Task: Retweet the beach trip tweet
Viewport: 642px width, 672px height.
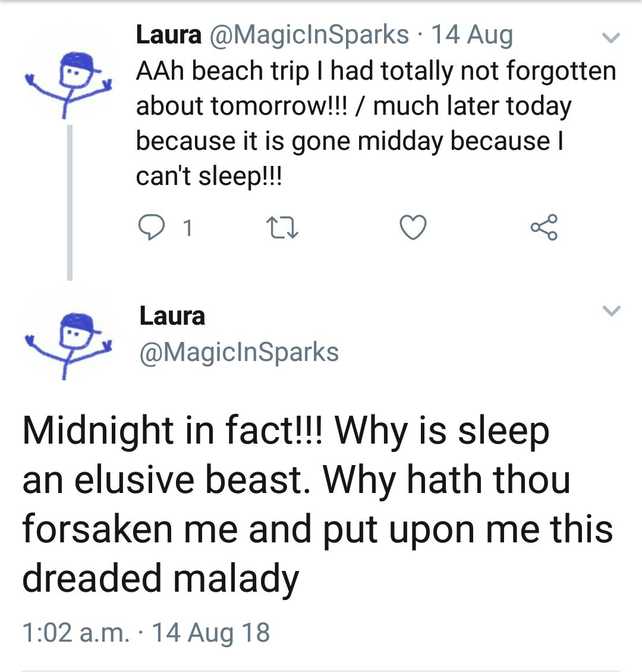Action: (x=281, y=228)
